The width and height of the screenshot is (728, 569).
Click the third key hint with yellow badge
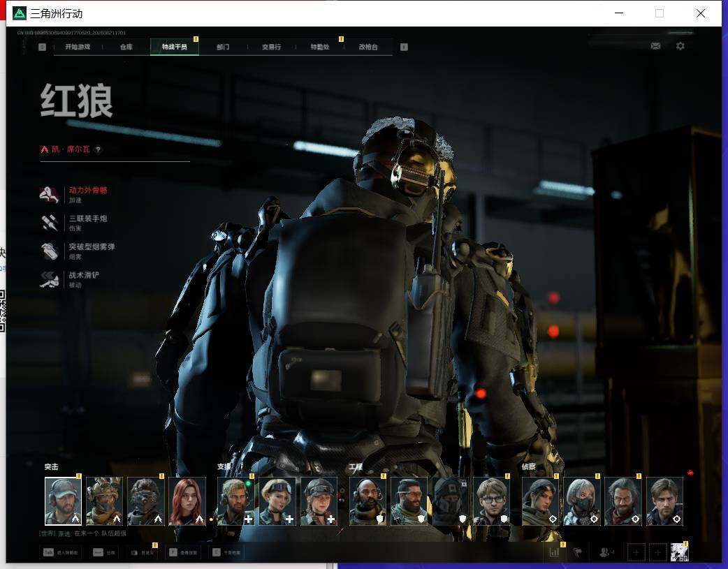[143, 552]
